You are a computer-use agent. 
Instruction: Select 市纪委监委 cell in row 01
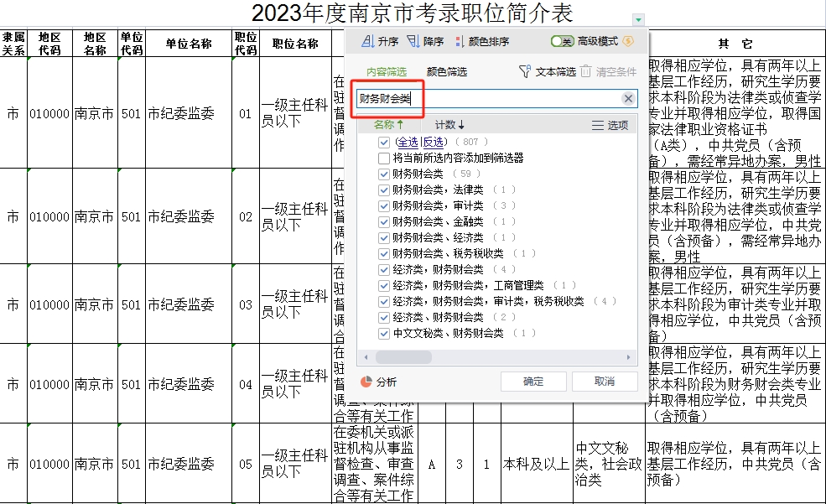click(189, 112)
